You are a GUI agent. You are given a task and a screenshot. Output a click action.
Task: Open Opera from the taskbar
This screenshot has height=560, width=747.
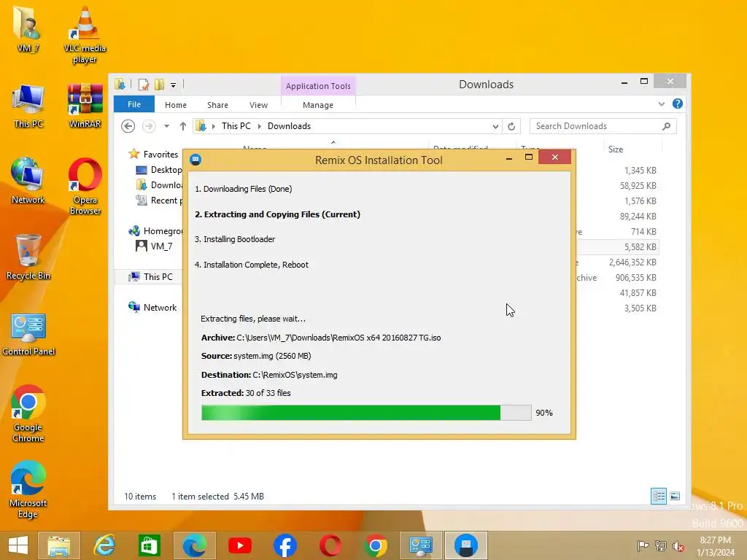(x=330, y=545)
